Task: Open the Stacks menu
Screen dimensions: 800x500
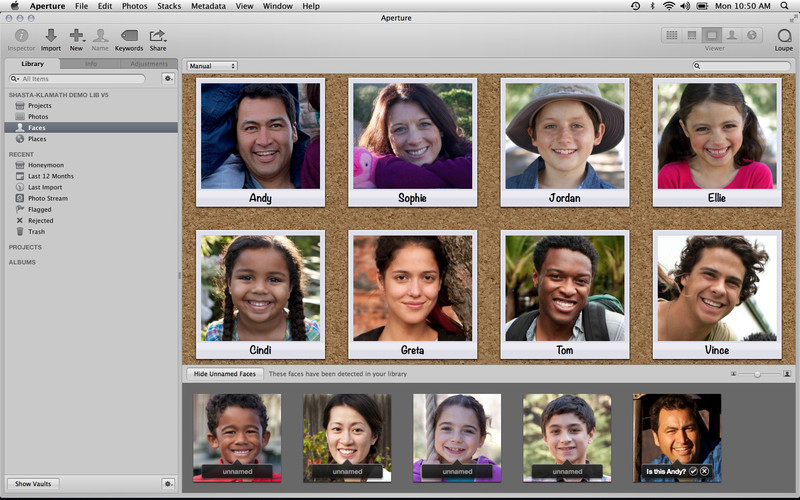Action: [166, 6]
